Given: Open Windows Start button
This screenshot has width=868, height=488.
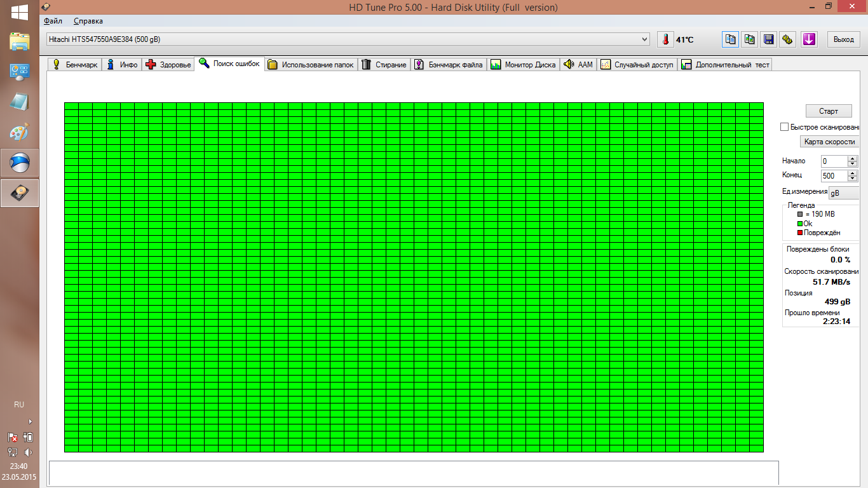Looking at the screenshot, I should [19, 12].
